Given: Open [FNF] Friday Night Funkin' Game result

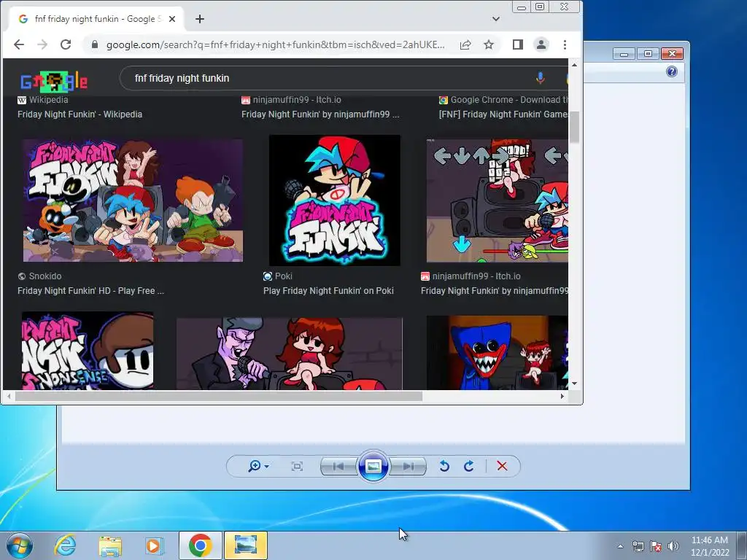Looking at the screenshot, I should 503,114.
